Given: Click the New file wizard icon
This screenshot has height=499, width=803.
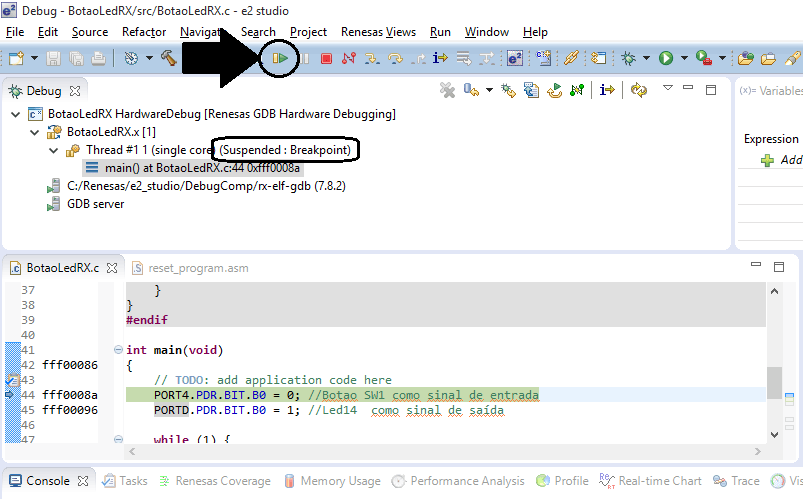Looking at the screenshot, I should click(x=16, y=58).
